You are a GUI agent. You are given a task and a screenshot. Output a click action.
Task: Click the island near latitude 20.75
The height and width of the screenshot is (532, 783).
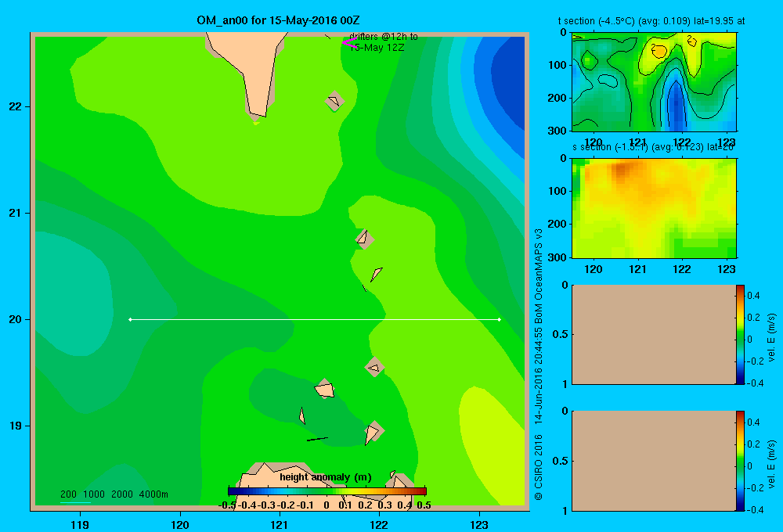coord(364,239)
